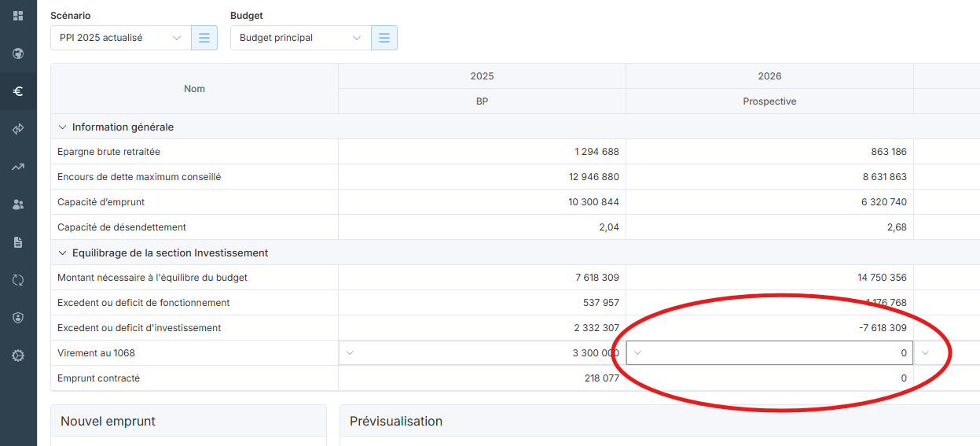The image size is (980, 446).
Task: Click the list button next to Scénario
Action: [204, 38]
